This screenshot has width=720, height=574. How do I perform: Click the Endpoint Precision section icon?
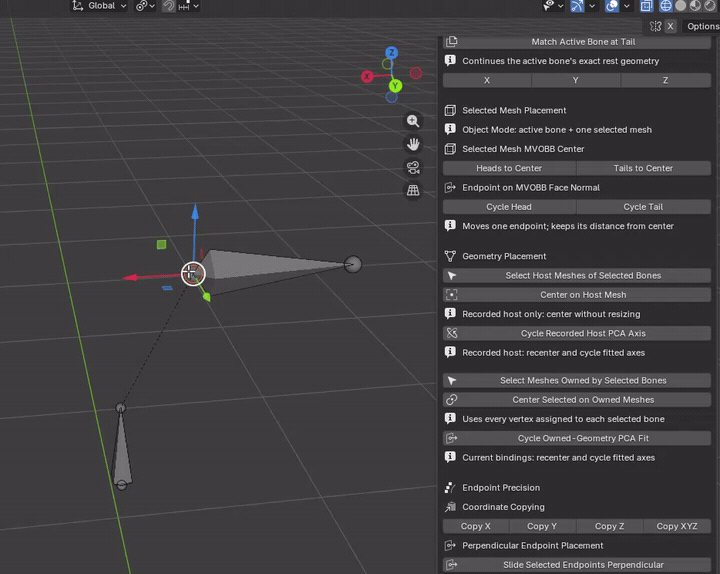point(450,488)
